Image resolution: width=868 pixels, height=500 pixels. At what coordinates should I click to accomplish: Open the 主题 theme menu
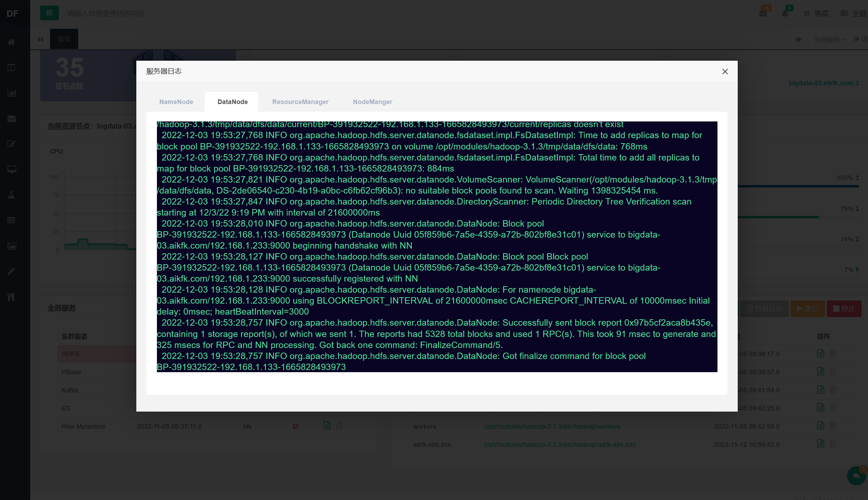tap(853, 13)
